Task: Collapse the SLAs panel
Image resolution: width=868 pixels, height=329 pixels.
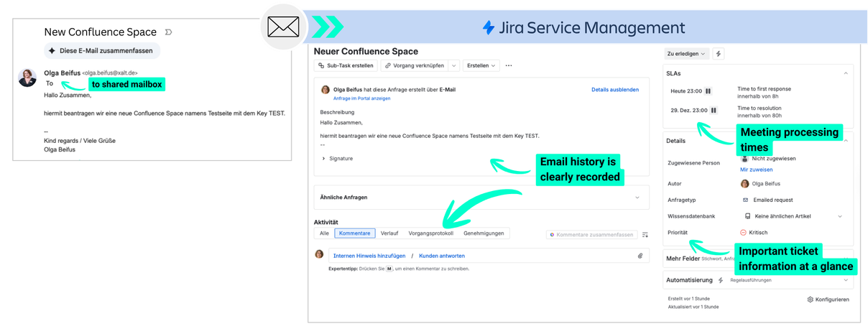Action: pyautogui.click(x=846, y=73)
